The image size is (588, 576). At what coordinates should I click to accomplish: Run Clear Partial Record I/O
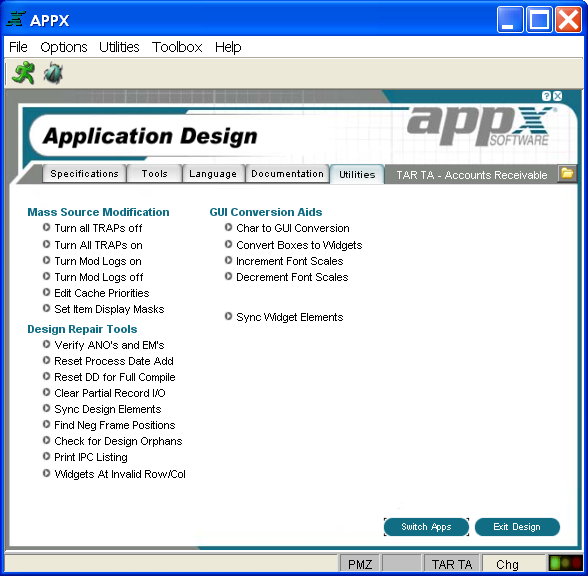[x=110, y=393]
